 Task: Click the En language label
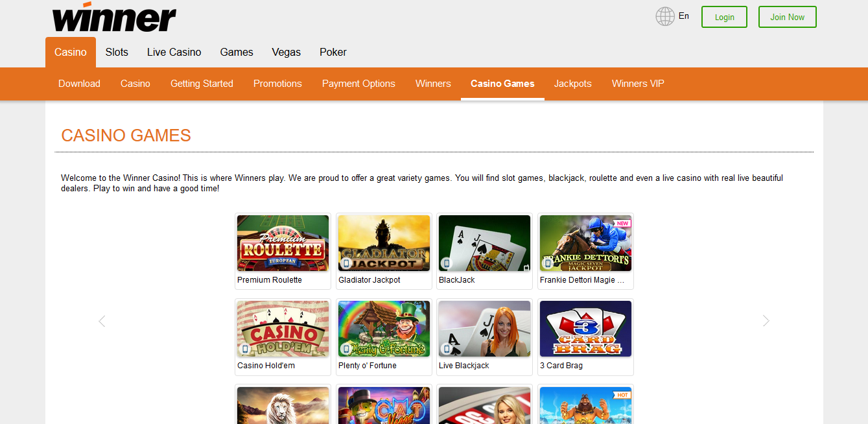(x=684, y=16)
